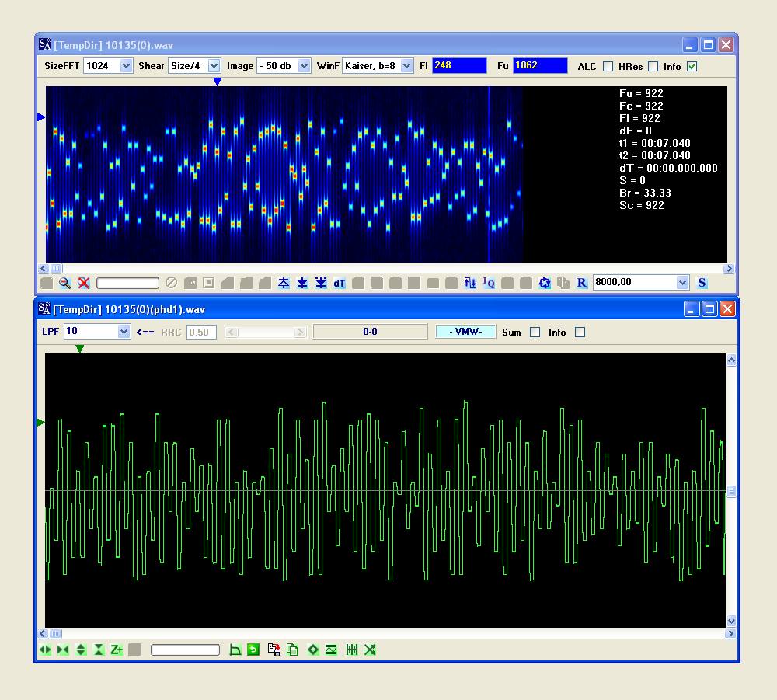Enable the Info checkbox in phd1 window
This screenshot has width=777, height=700.
(x=580, y=332)
